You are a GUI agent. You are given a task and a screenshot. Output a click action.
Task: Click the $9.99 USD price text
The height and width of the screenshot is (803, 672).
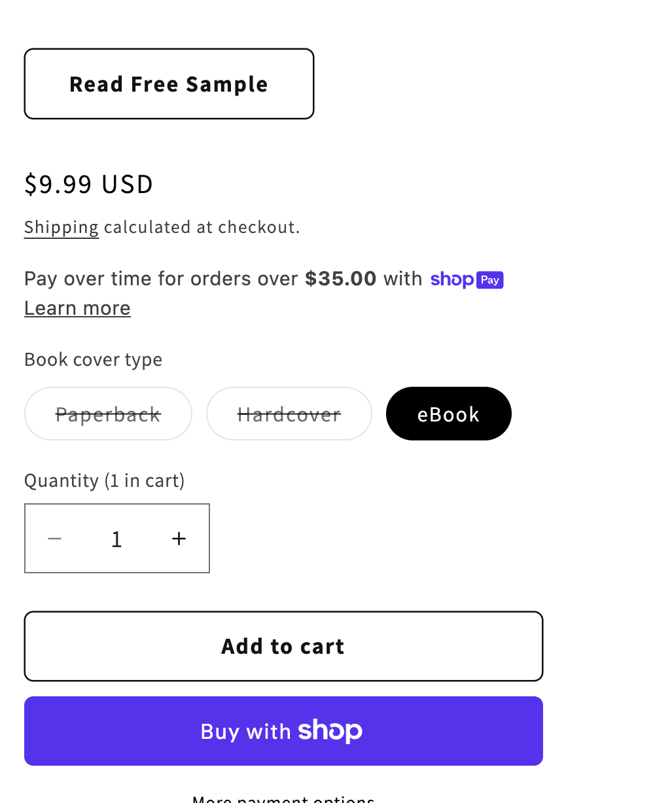coord(88,185)
